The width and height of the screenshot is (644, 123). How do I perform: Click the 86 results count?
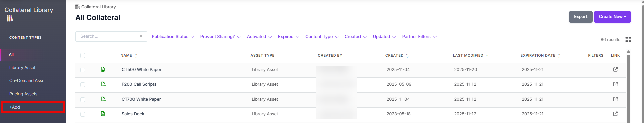[610, 40]
